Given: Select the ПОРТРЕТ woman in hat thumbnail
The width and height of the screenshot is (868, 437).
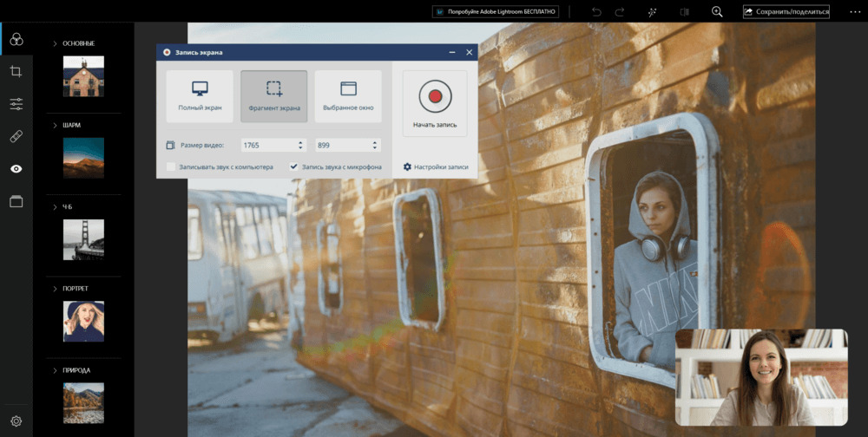Looking at the screenshot, I should tap(83, 322).
